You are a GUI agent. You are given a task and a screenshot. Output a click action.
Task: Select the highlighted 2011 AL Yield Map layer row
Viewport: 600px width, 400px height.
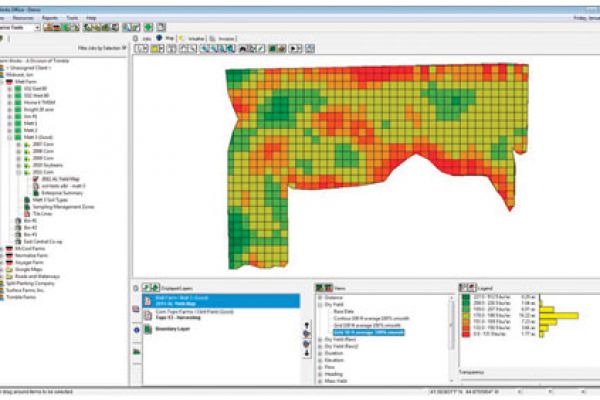coord(221,301)
